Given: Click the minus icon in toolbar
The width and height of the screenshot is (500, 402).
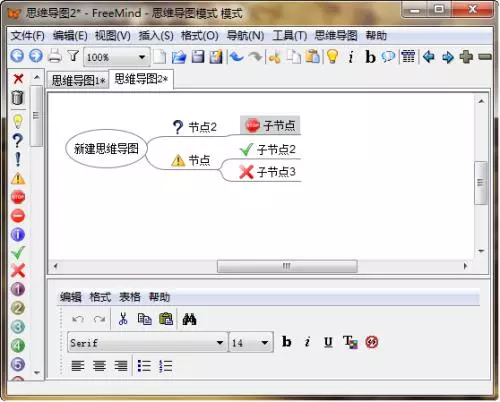Looking at the screenshot, I should point(485,57).
